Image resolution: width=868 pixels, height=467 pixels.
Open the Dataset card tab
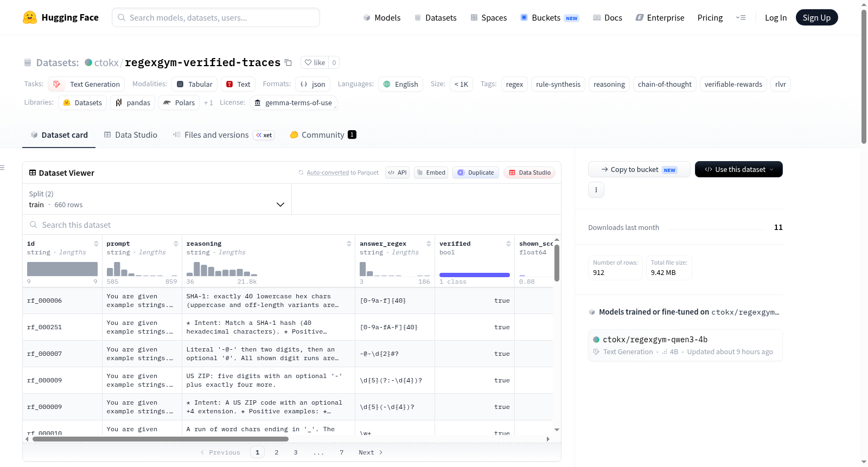click(x=59, y=135)
